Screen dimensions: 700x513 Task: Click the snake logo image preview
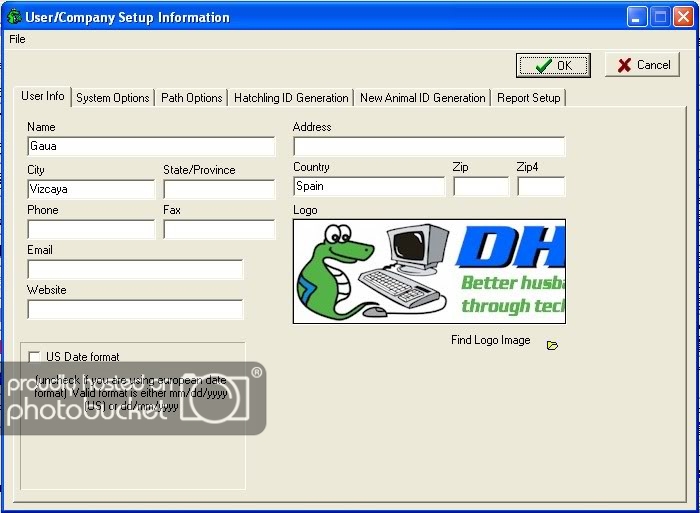(x=428, y=271)
